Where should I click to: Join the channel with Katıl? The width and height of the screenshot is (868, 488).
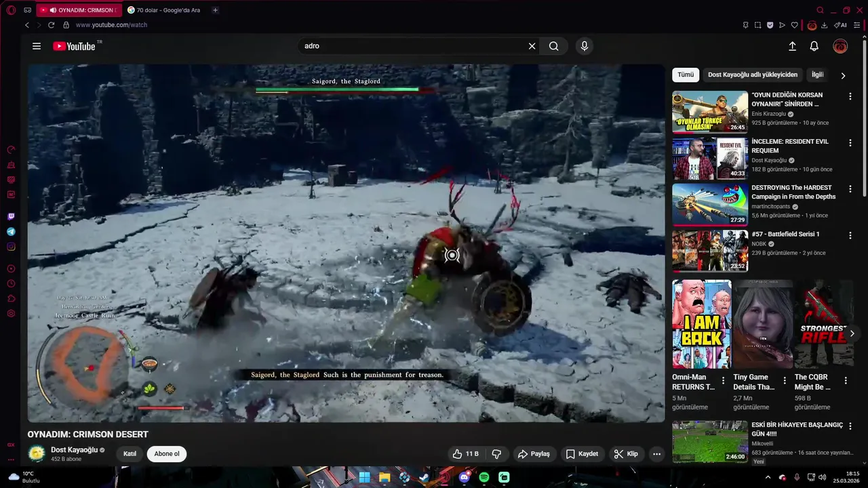[x=130, y=454]
